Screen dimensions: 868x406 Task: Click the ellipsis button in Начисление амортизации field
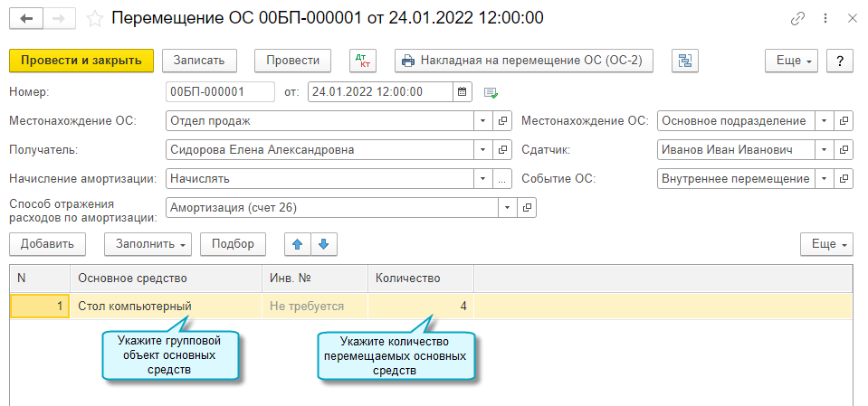point(502,179)
